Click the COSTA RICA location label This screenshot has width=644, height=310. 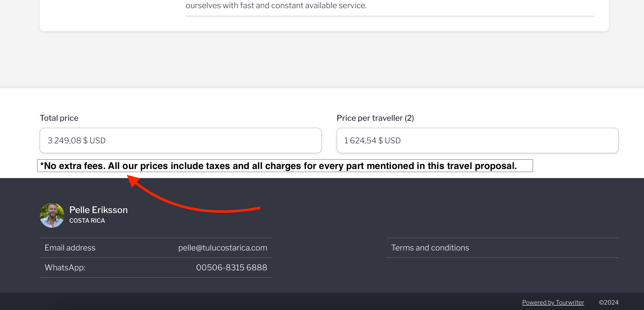(87, 221)
